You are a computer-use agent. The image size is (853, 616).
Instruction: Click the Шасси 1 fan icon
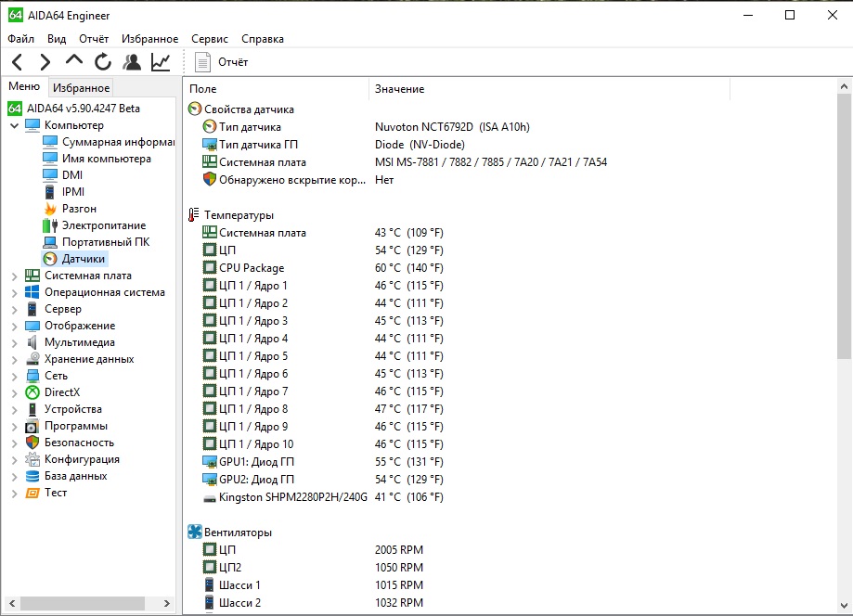coord(209,585)
